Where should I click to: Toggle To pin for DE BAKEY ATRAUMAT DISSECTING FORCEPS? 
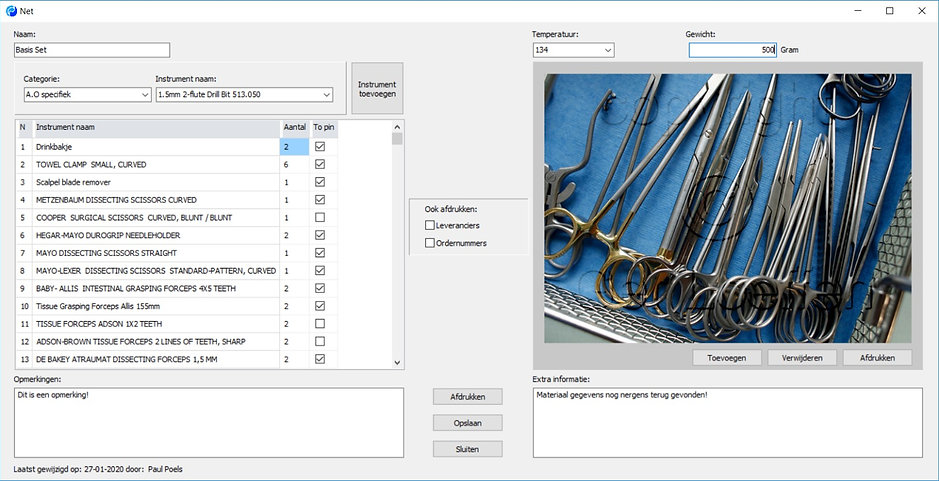pos(320,359)
